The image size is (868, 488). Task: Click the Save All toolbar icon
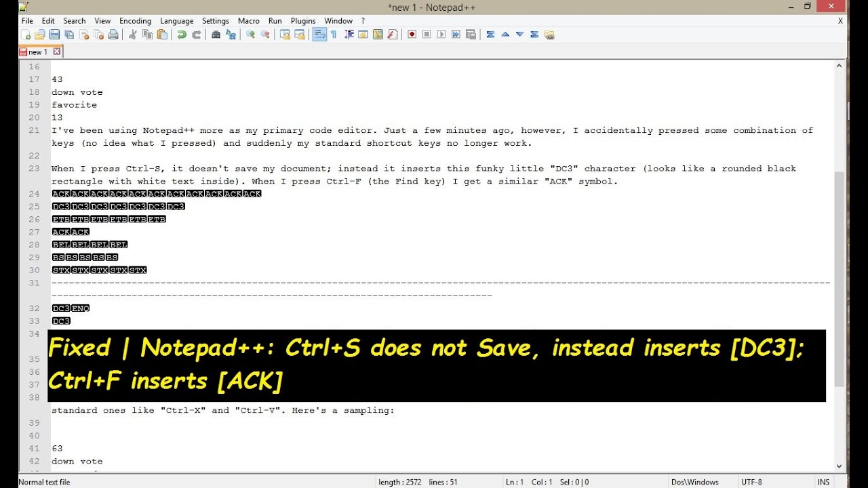click(x=69, y=35)
